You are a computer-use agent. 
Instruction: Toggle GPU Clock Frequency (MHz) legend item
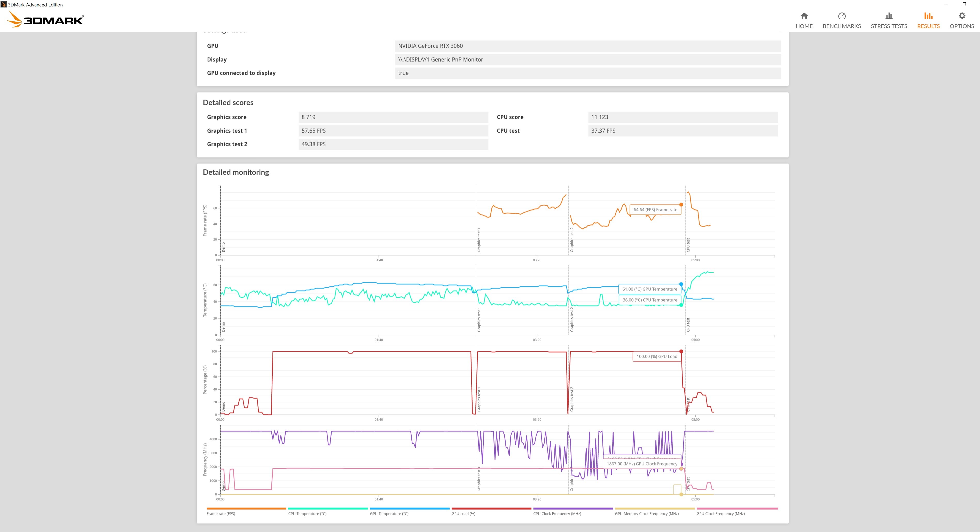(737, 511)
